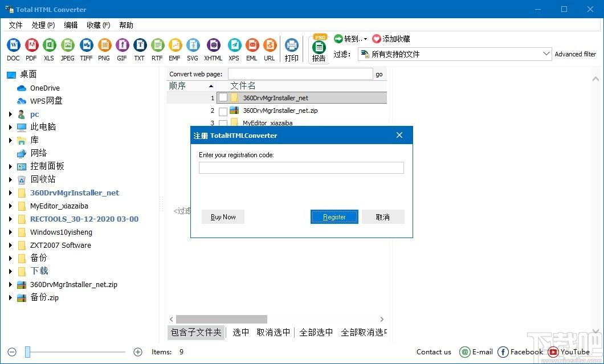This screenshot has height=364, width=604.
Task: Choose the EML output icon
Action: pyautogui.click(x=252, y=45)
